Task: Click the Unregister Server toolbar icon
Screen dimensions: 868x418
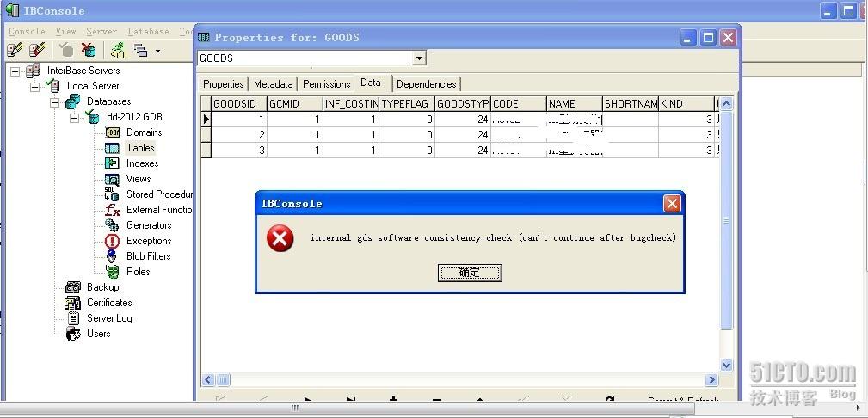Action: click(x=37, y=51)
